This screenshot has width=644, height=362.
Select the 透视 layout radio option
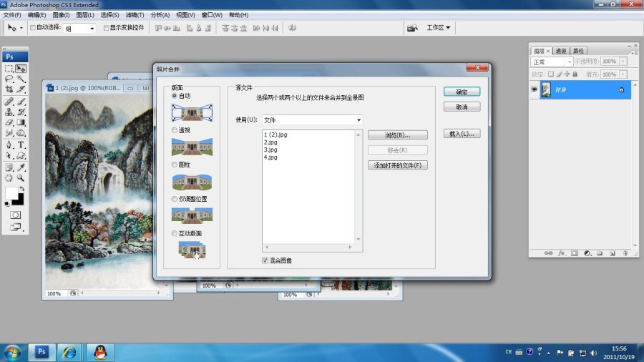coord(175,130)
